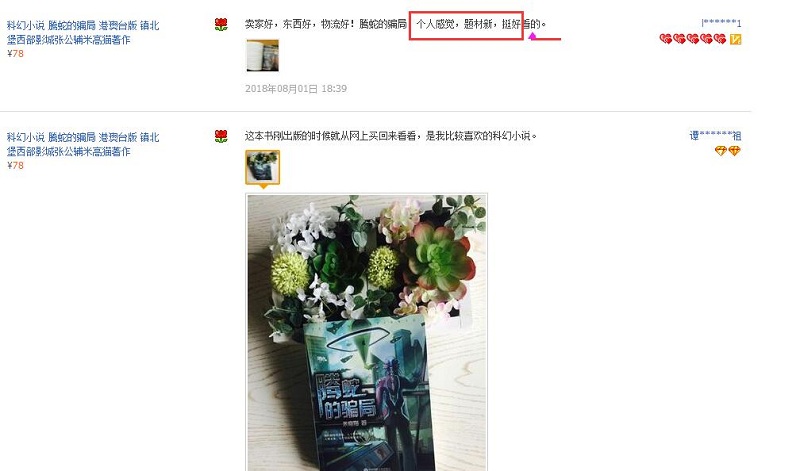The width and height of the screenshot is (800, 471).
Task: Click the left gold diamond icon
Action: click(720, 151)
